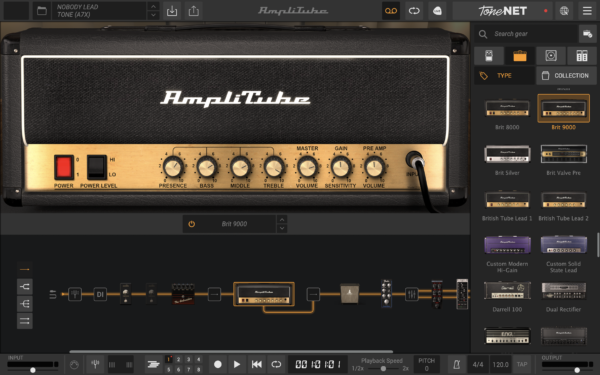
Task: Choose the Brit Silver amp thumbnail
Action: tap(507, 154)
